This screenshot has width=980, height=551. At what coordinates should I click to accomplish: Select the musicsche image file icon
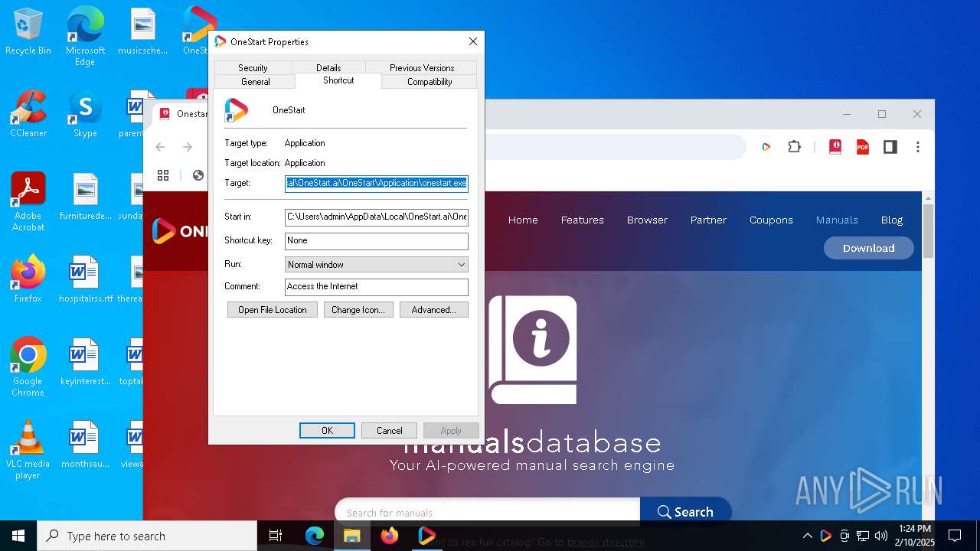[142, 31]
